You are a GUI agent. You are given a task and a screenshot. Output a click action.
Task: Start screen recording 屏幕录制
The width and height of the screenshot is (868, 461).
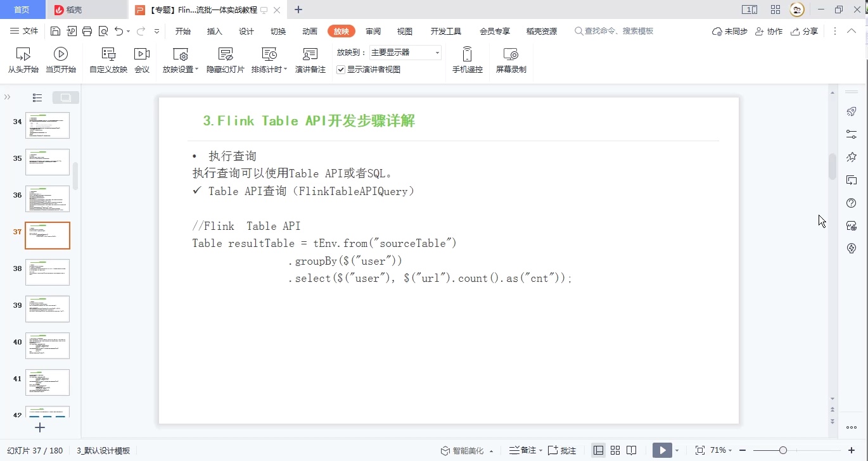tap(511, 60)
